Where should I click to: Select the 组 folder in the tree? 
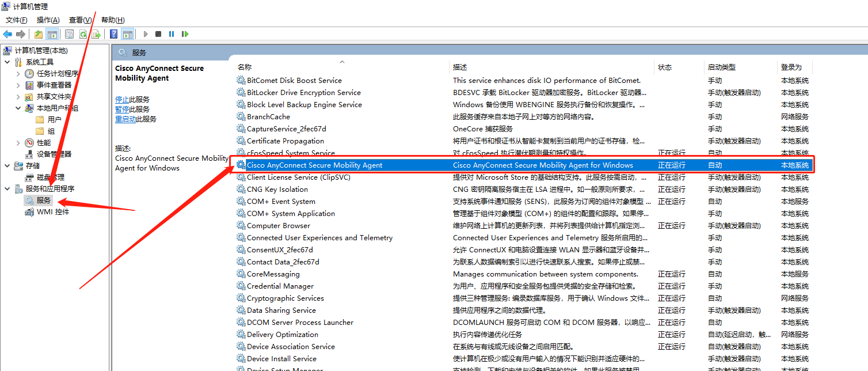pos(51,131)
